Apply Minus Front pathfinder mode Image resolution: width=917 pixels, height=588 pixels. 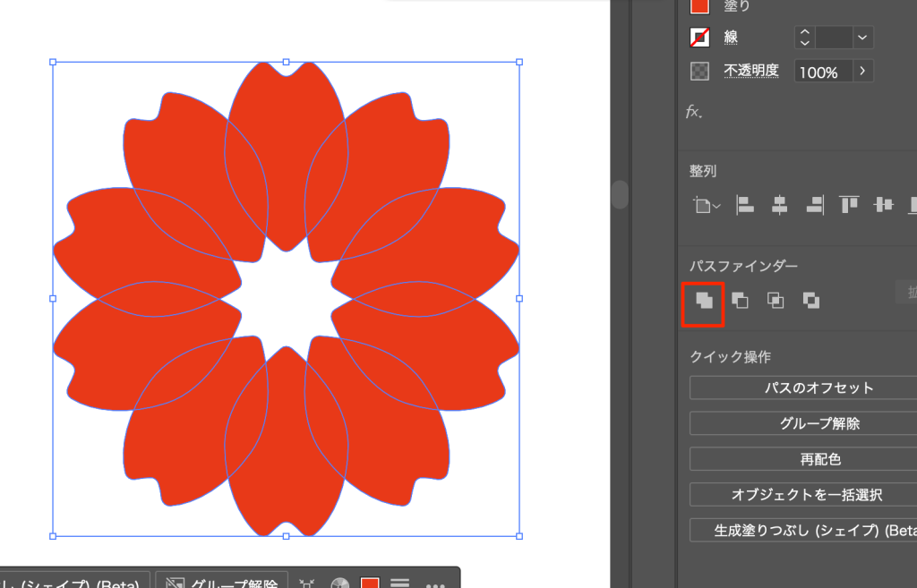pos(740,301)
